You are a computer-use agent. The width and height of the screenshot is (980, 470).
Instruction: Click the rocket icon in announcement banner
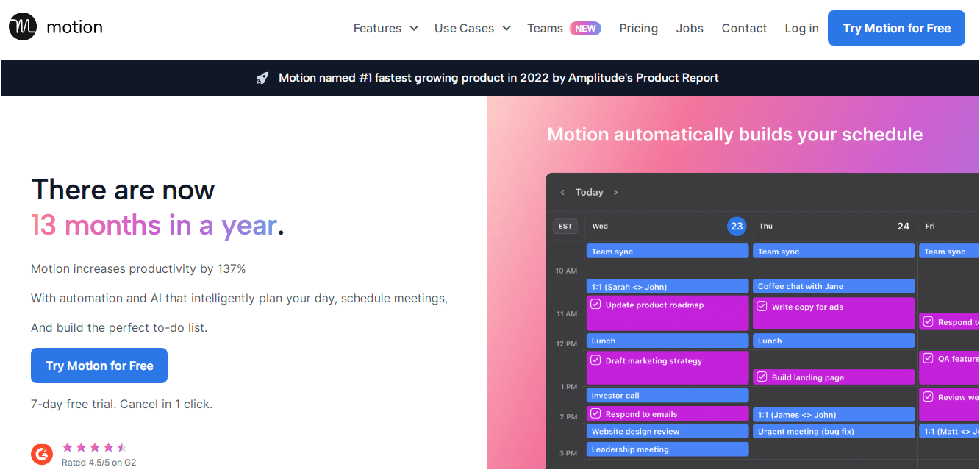[x=262, y=78]
